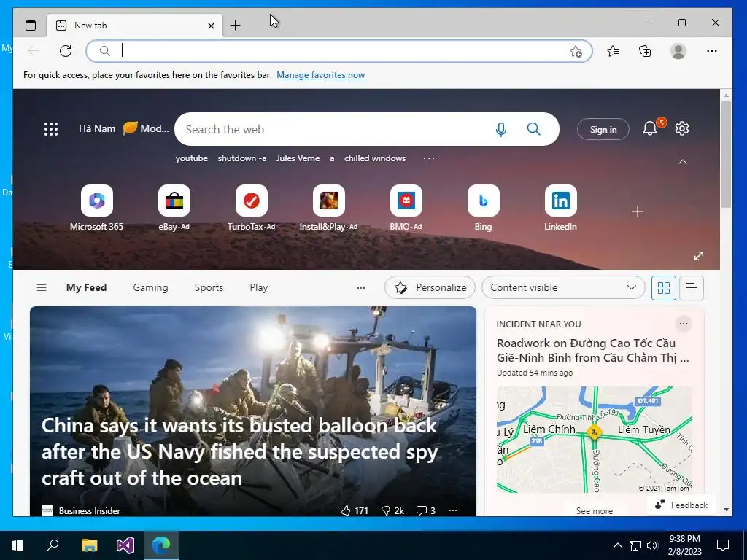Open comments on the balloon article
747x560 pixels.
[425, 510]
